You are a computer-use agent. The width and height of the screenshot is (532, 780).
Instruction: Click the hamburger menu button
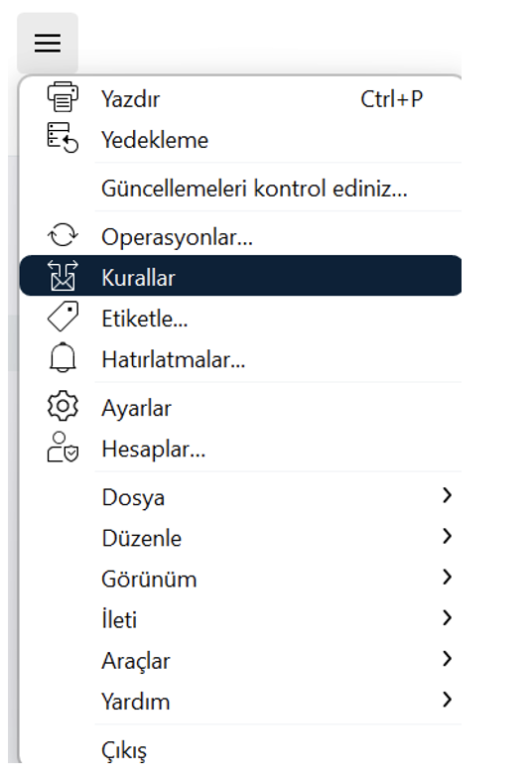[48, 44]
